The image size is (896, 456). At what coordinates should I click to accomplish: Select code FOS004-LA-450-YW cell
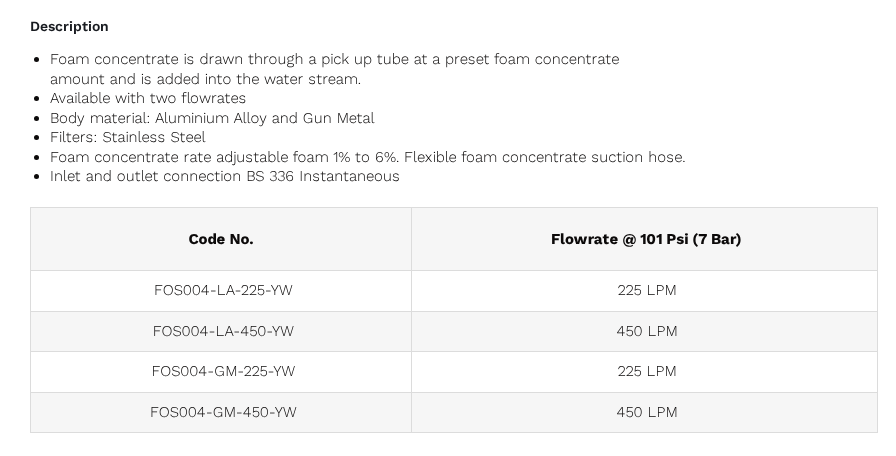pyautogui.click(x=223, y=331)
